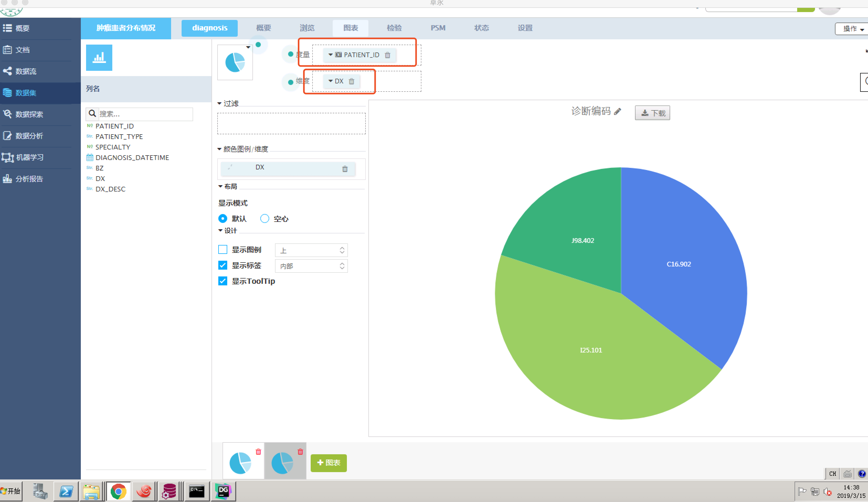Viewport: 868px width, 502px height.
Task: Launch Chrome from the taskbar
Action: tap(118, 491)
